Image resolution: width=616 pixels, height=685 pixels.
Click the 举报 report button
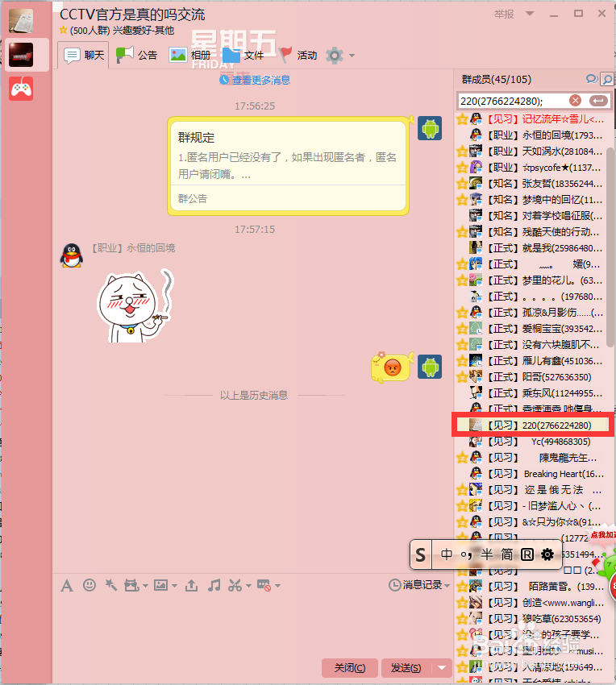pyautogui.click(x=504, y=15)
